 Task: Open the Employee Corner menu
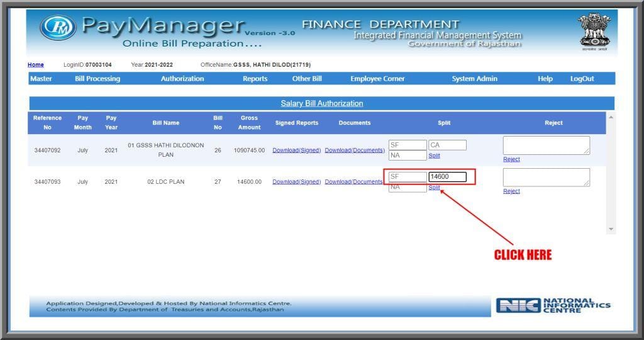[377, 79]
